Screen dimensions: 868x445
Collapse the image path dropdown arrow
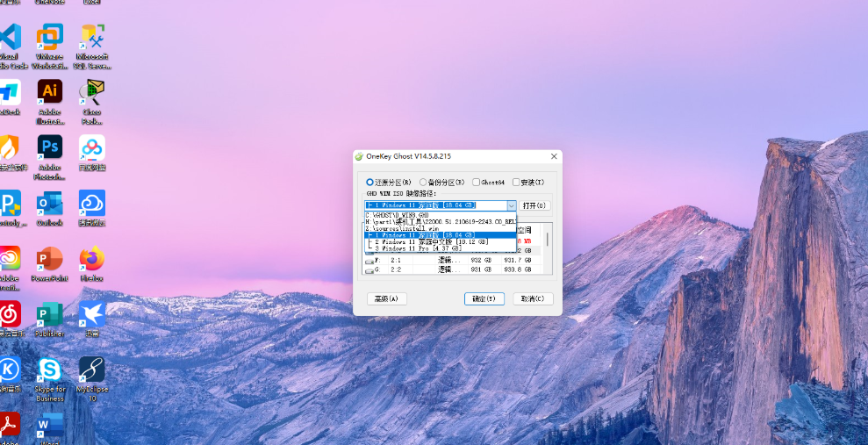click(512, 205)
